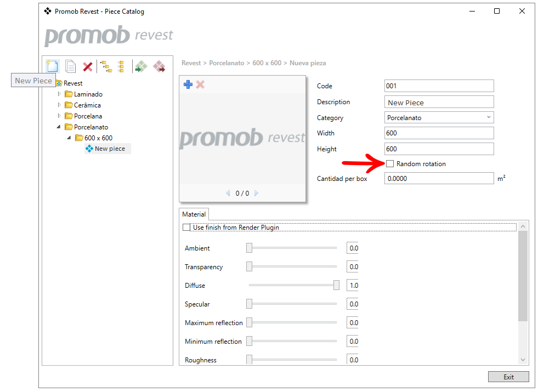Maximize the Piece Catalog window
Screen dimensions: 538x392
pos(496,11)
